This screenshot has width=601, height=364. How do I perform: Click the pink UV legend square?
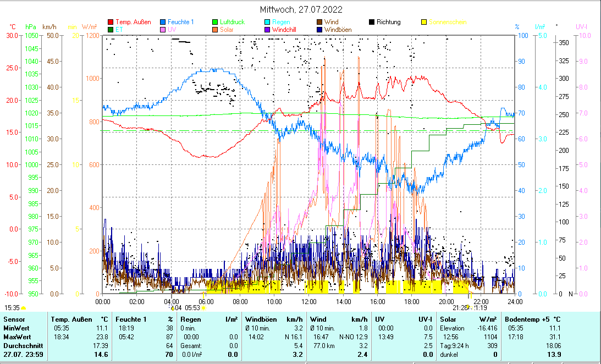(163, 30)
